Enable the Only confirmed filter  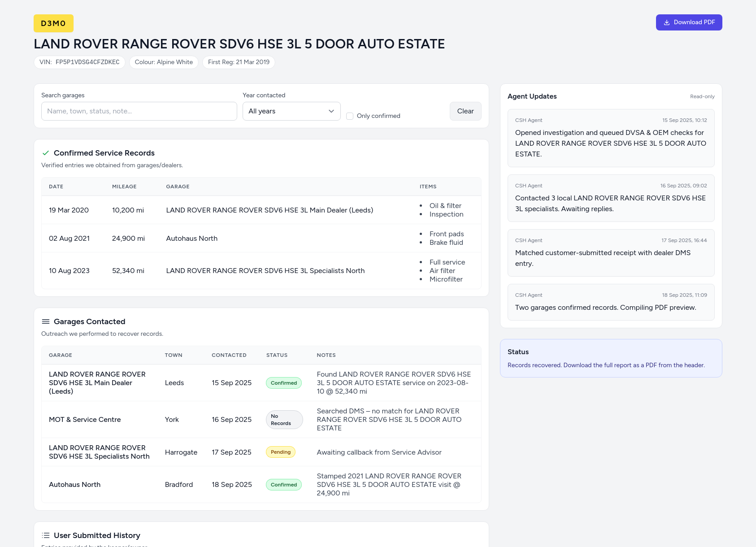tap(350, 116)
